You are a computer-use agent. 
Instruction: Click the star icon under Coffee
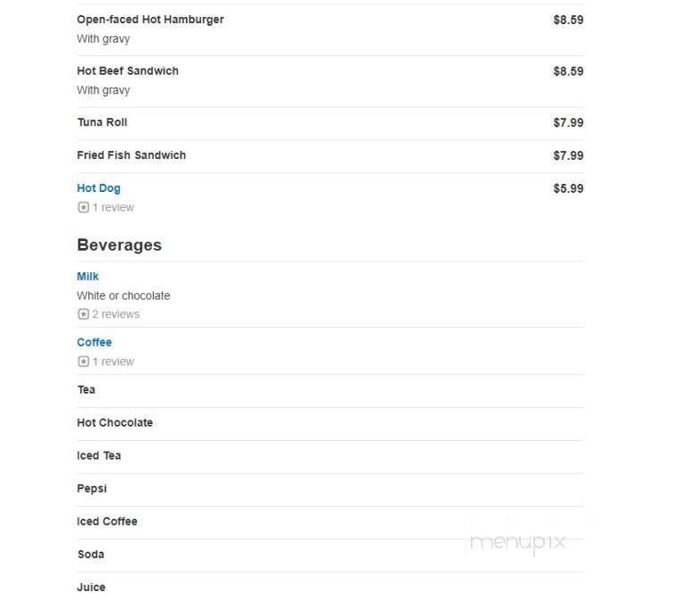click(x=83, y=362)
